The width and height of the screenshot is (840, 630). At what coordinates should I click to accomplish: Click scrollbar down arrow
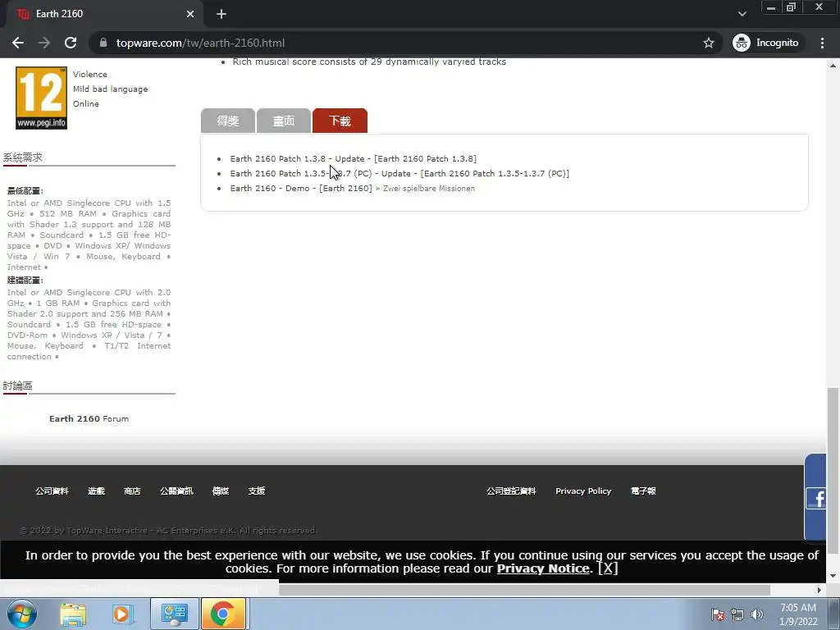833,575
